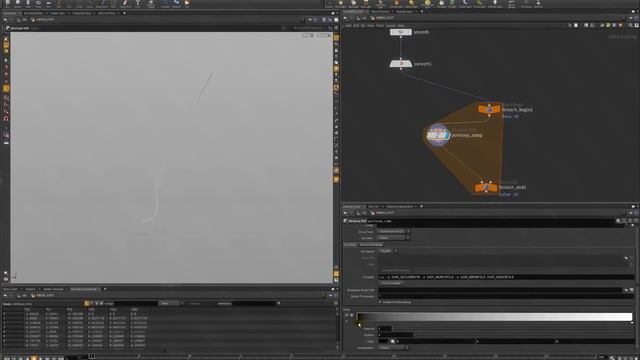Click the grayscale ramp gradient bar

coord(495,316)
